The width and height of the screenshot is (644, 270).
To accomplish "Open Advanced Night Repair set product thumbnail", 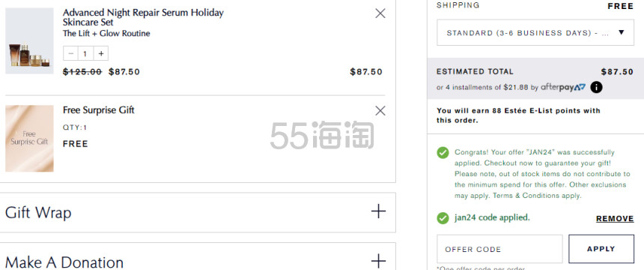I will [29, 40].
